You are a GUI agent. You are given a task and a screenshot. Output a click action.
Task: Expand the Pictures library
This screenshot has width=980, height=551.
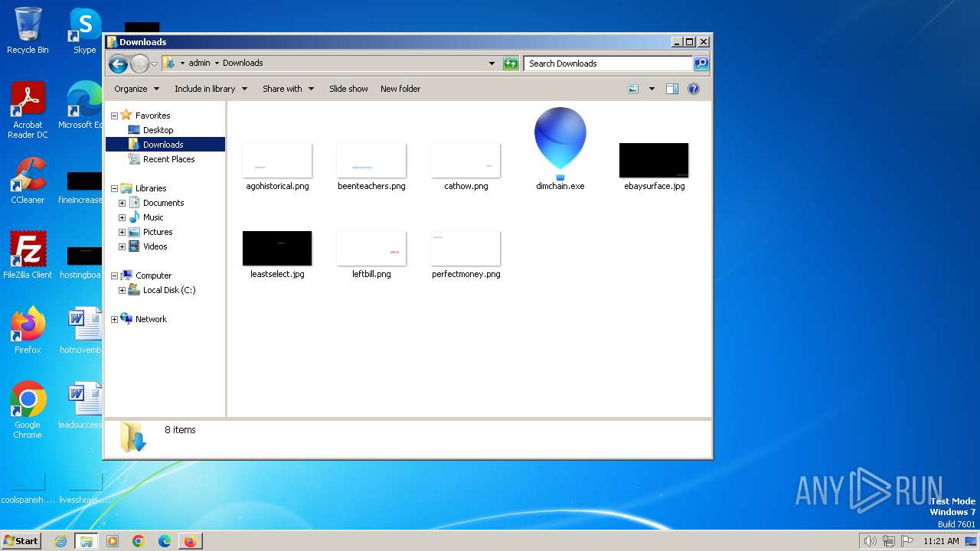122,233
